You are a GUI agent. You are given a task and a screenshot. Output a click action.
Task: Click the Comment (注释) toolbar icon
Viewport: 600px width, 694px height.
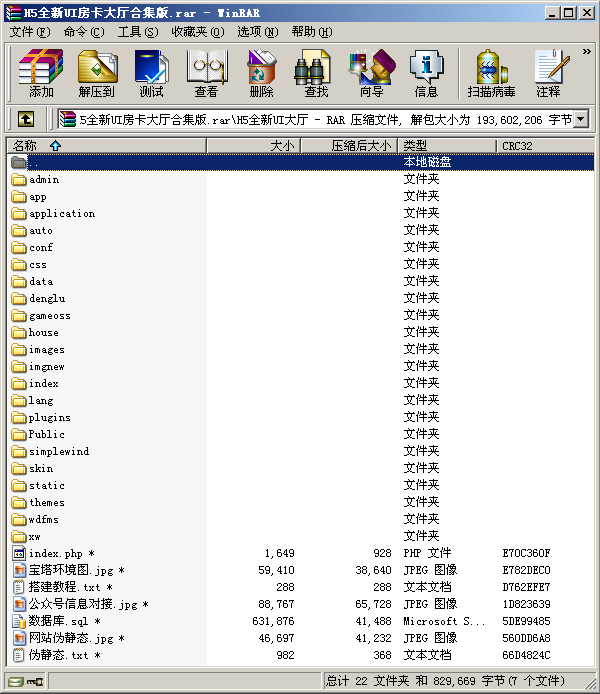click(x=548, y=73)
